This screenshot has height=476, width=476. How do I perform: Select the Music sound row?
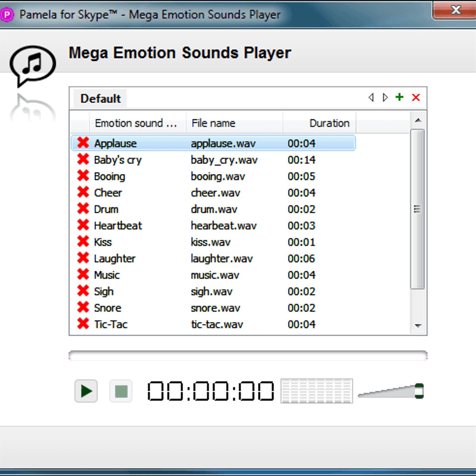click(x=213, y=275)
